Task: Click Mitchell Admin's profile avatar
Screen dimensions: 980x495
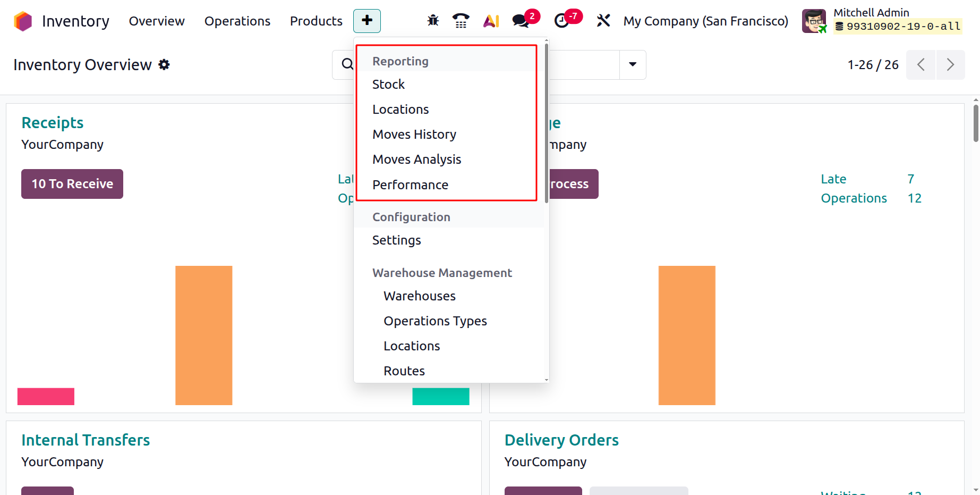Action: pos(814,21)
